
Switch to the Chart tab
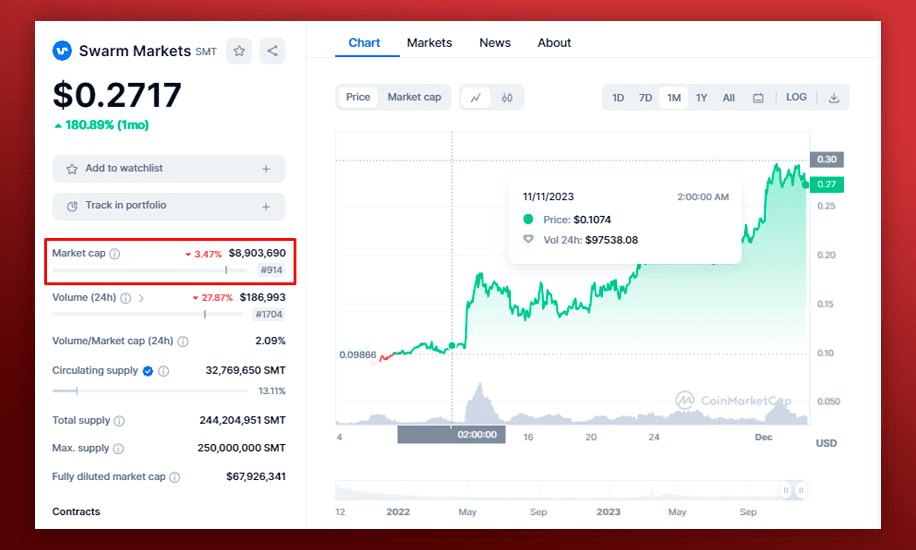tap(364, 43)
